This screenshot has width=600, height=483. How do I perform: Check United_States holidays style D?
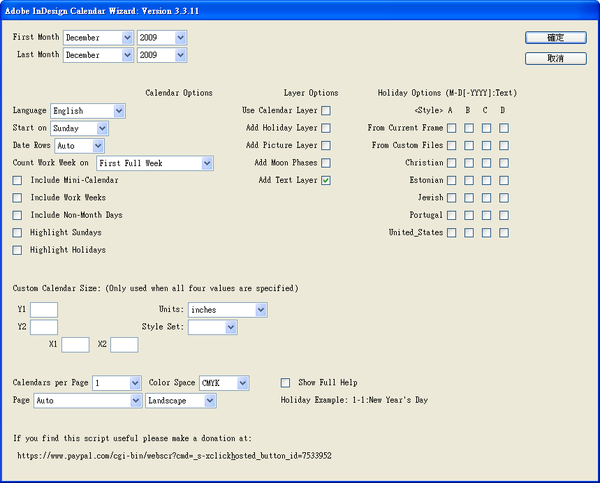(504, 233)
